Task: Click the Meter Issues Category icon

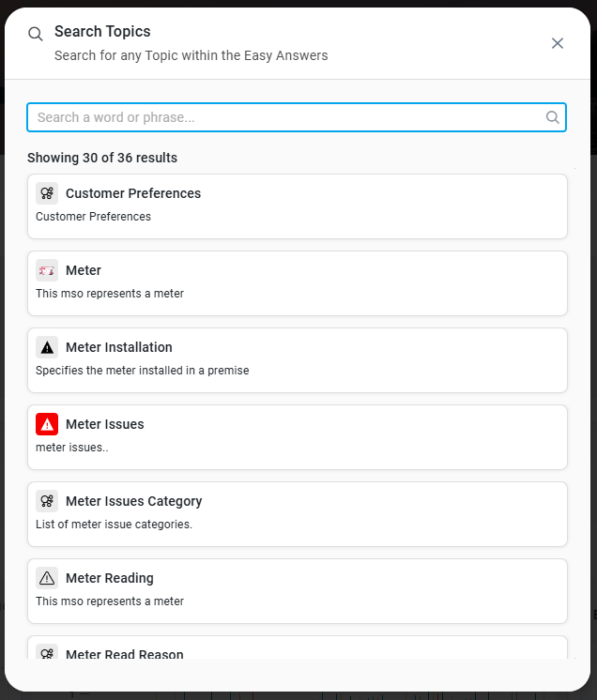Action: (x=47, y=501)
